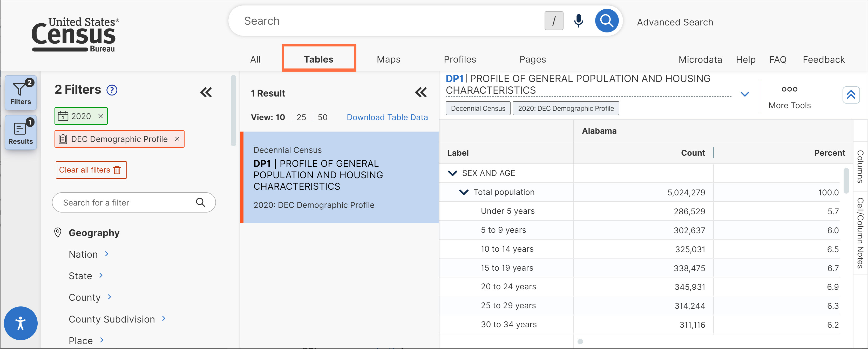Switch to the Pages tab
This screenshot has width=868, height=349.
pyautogui.click(x=532, y=59)
